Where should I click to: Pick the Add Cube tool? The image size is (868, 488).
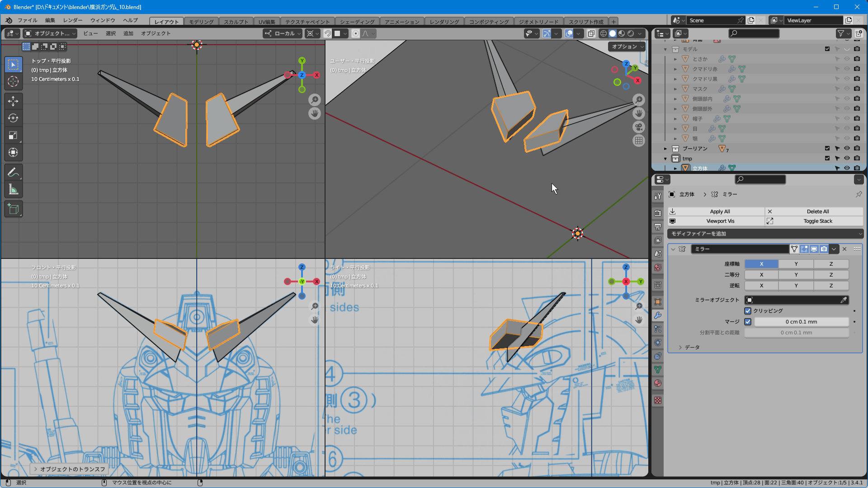tap(13, 209)
